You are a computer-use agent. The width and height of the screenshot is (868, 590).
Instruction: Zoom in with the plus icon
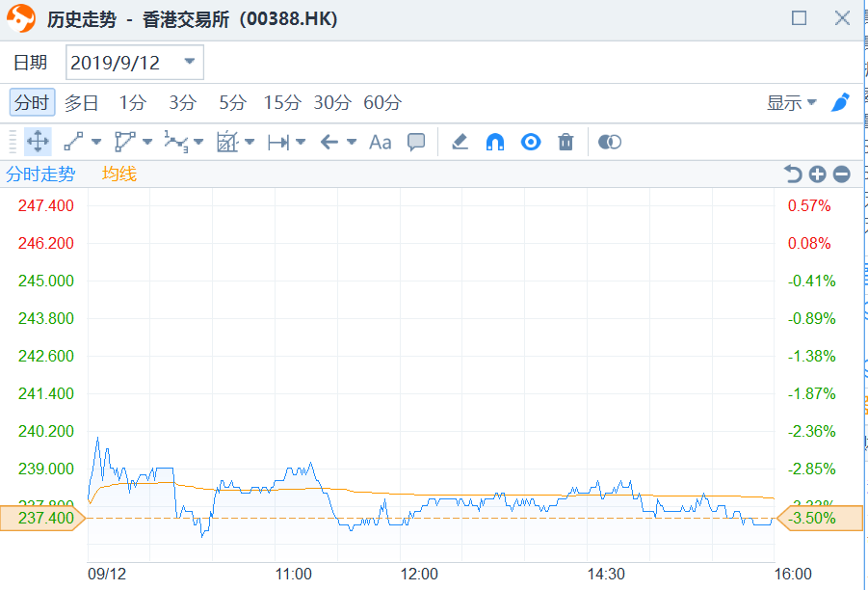[x=817, y=174]
